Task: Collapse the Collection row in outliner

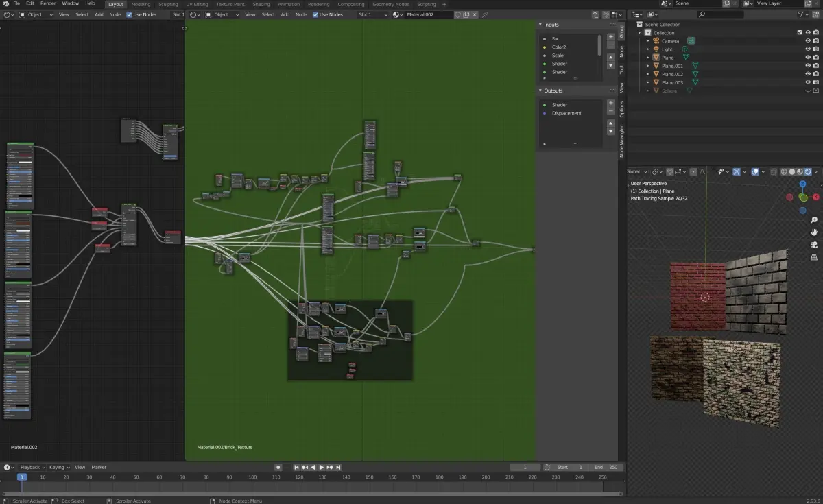Action: click(640, 33)
